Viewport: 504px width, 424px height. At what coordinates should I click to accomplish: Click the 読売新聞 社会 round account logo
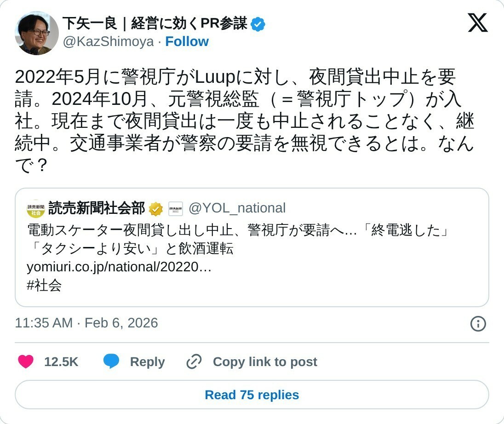coord(35,209)
